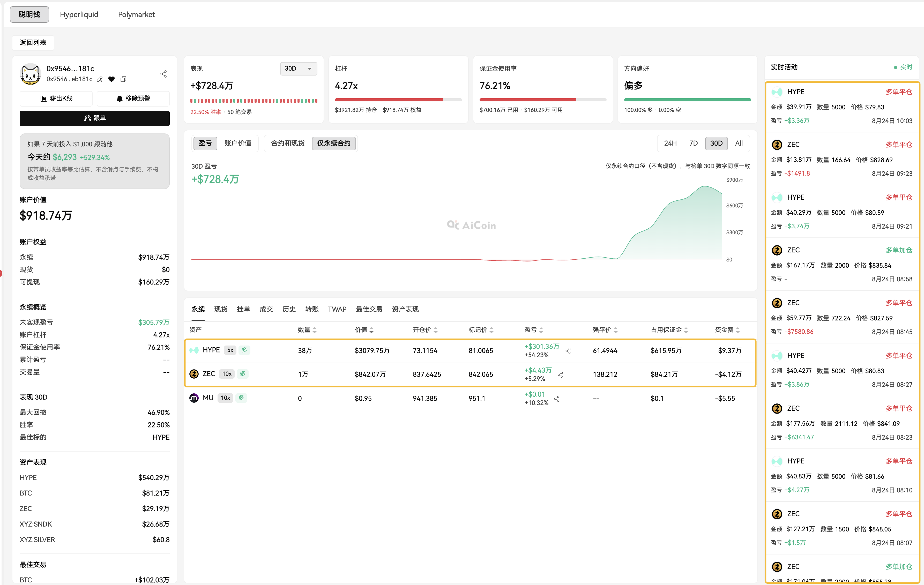Set the chart range to 24H
Viewport: 924px width, 585px height.
[x=670, y=143]
